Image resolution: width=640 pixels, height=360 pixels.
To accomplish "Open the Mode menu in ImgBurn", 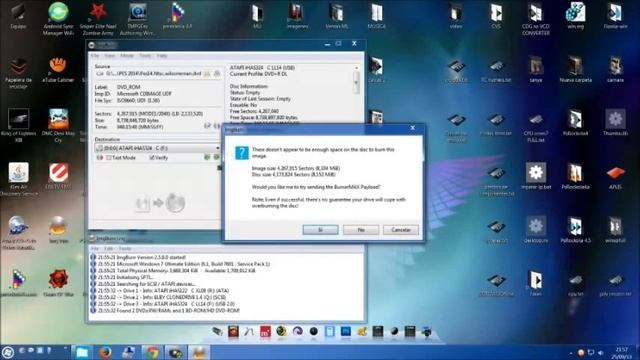I will click(x=127, y=56).
